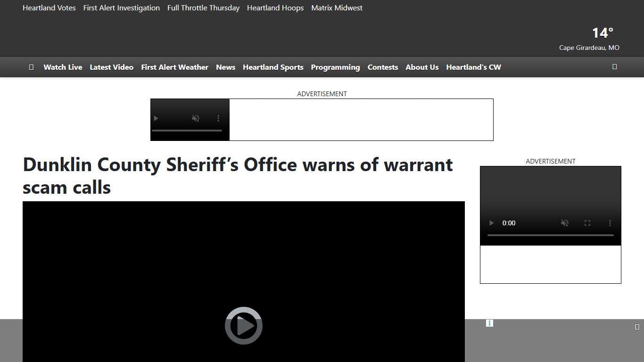Click the sidebar ad video progress bar
Viewport: 644px width, 362px height.
point(550,235)
